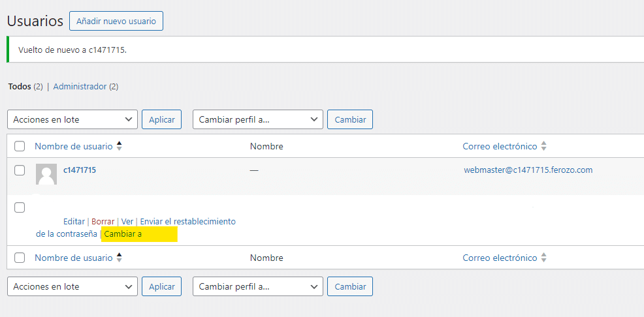644x317 pixels.
Task: Click the Borrar link in row actions
Action: click(x=103, y=222)
